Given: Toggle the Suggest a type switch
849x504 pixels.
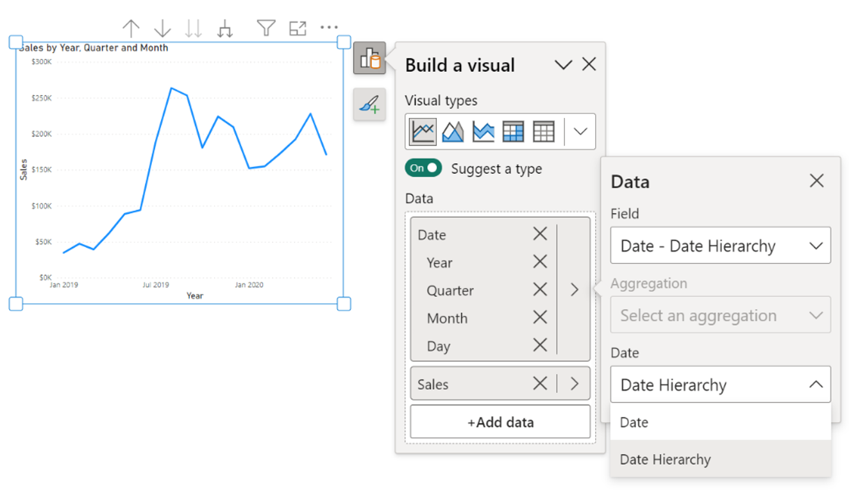Looking at the screenshot, I should coord(423,168).
